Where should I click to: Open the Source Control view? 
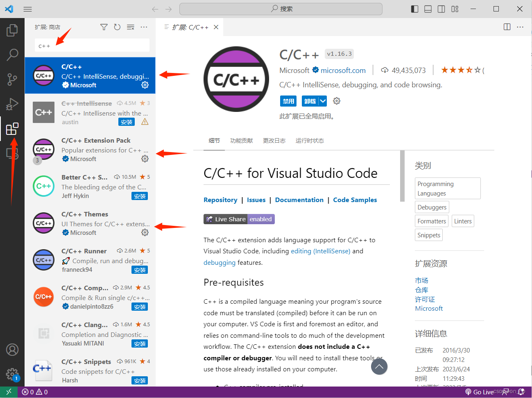click(x=12, y=79)
